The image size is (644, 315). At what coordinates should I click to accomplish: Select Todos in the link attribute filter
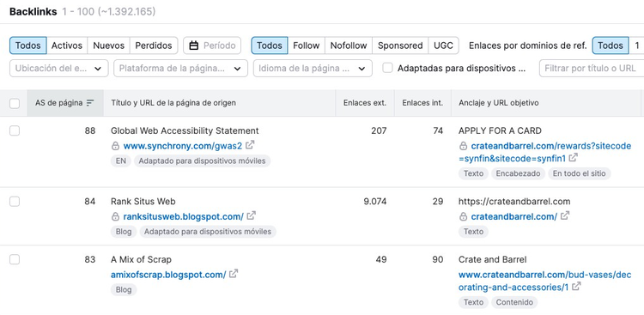point(270,45)
